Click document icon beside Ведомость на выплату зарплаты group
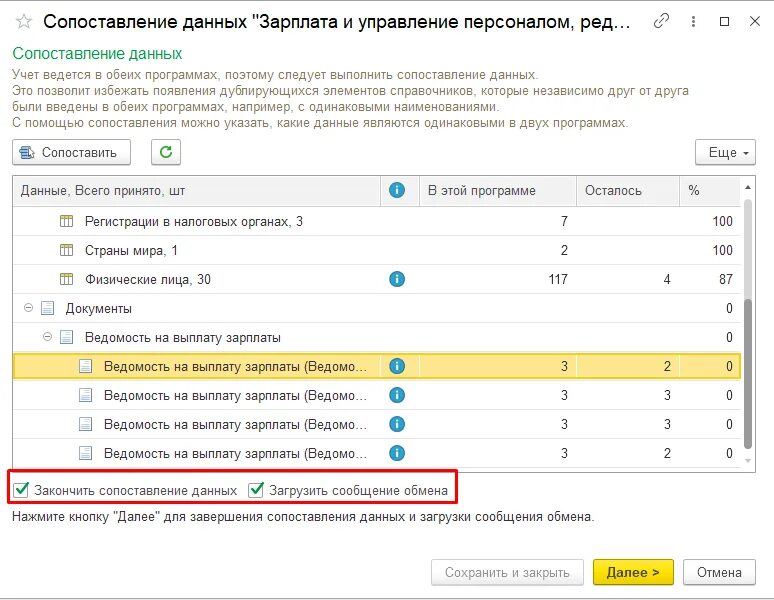774x600 pixels. 66,338
